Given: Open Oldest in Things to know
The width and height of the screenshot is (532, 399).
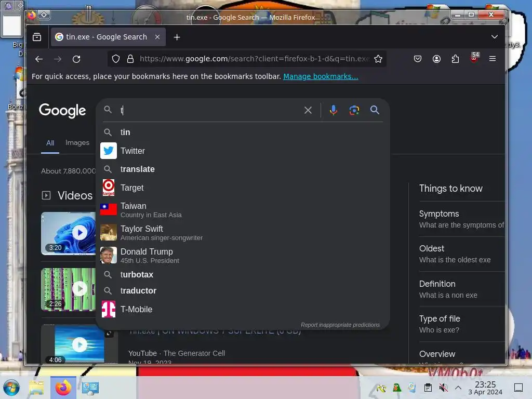Looking at the screenshot, I should click(x=461, y=254).
